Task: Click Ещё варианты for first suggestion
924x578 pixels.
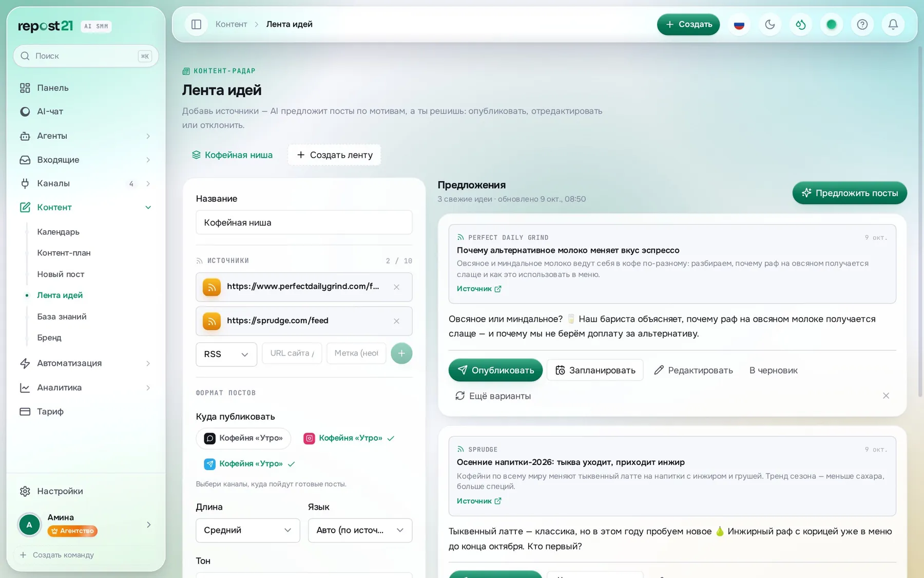Action: coord(493,396)
